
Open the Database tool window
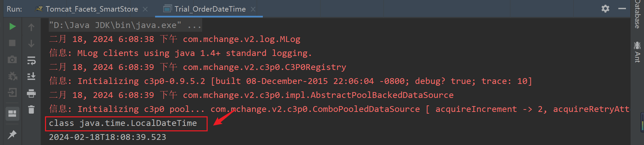point(637,14)
